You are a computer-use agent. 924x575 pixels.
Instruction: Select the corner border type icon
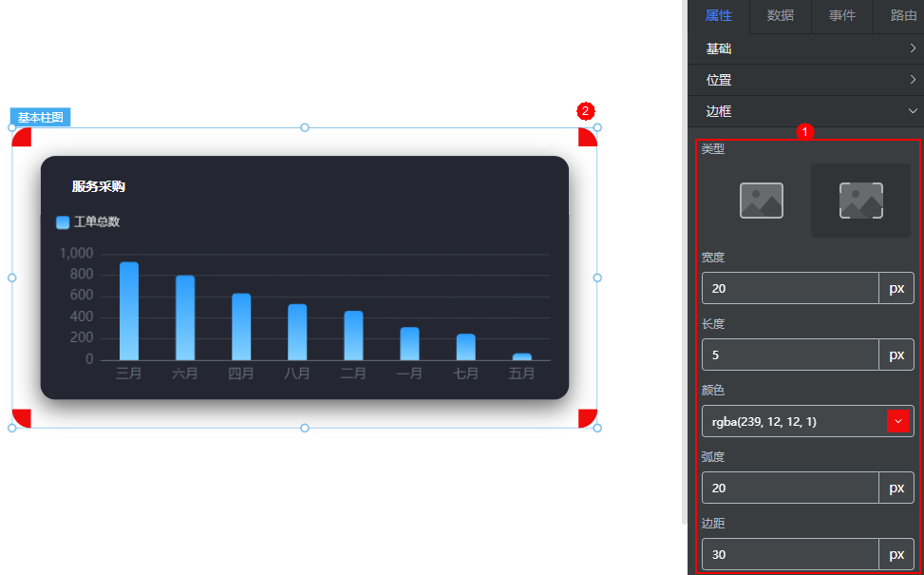point(861,201)
